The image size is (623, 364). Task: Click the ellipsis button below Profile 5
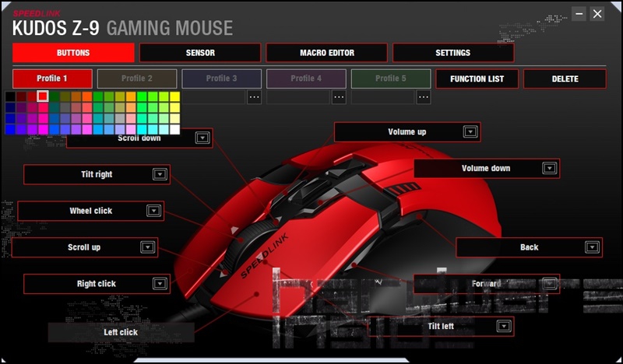tap(423, 97)
